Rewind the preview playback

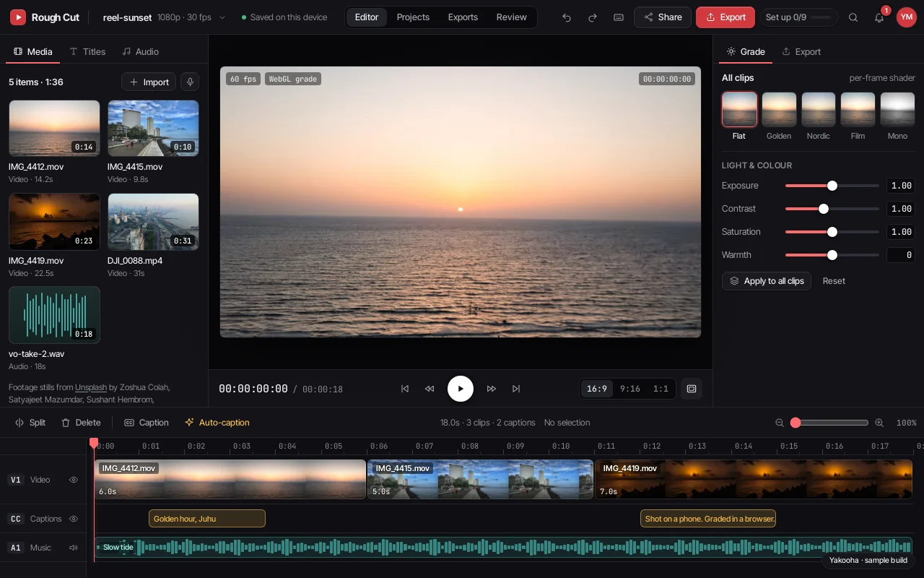click(x=430, y=389)
